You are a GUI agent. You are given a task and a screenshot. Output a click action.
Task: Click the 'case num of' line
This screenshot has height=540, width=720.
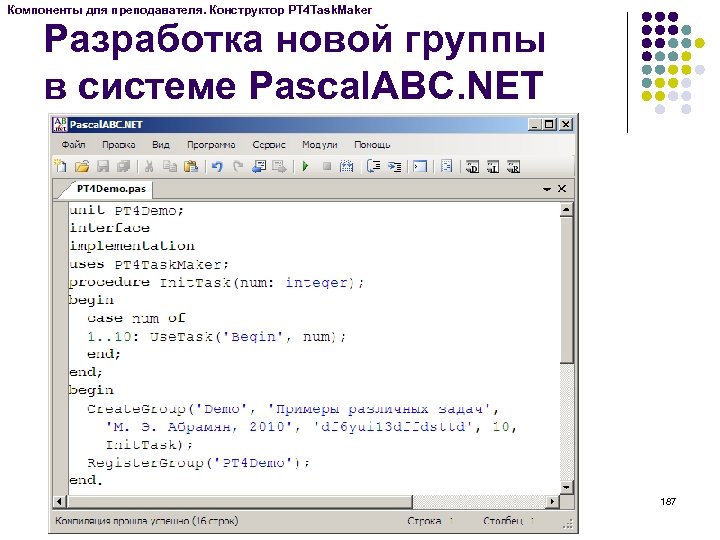[x=136, y=318]
